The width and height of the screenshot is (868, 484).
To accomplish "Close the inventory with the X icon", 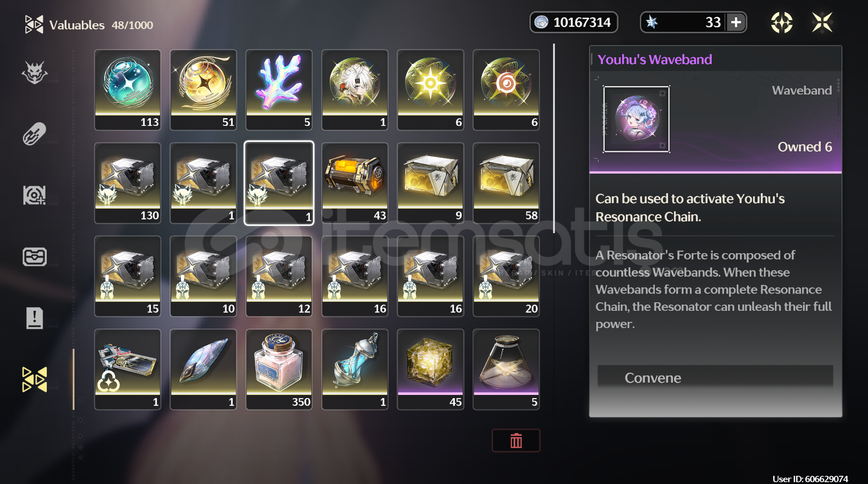I will [x=822, y=22].
